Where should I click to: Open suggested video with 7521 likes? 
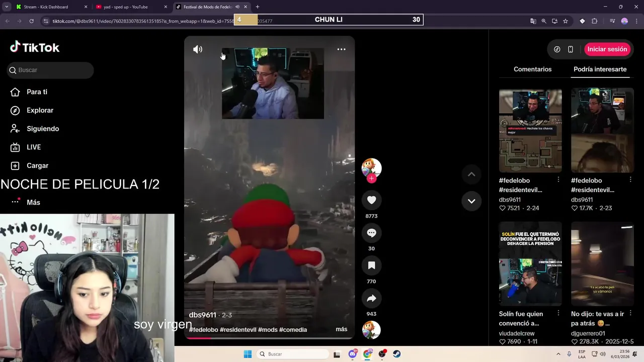pos(530,130)
